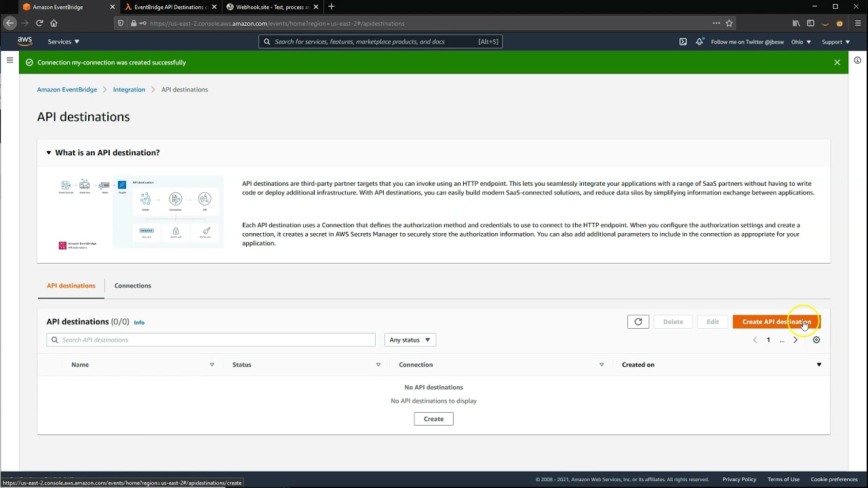Click the API destination diagram image
Viewport: 868px width, 488px height.
tap(140, 213)
